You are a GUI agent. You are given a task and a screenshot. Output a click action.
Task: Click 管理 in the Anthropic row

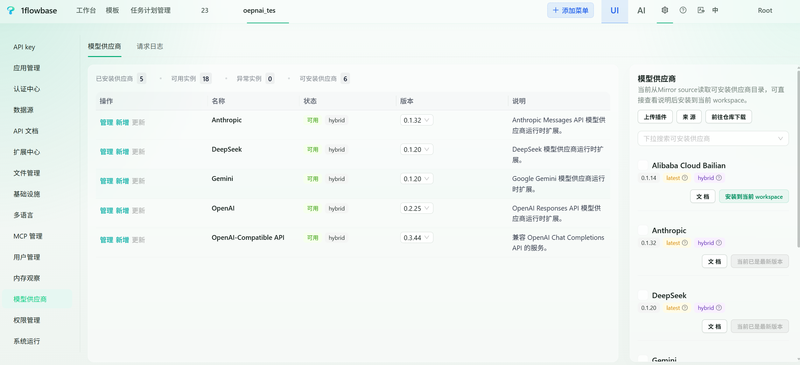[x=106, y=123]
